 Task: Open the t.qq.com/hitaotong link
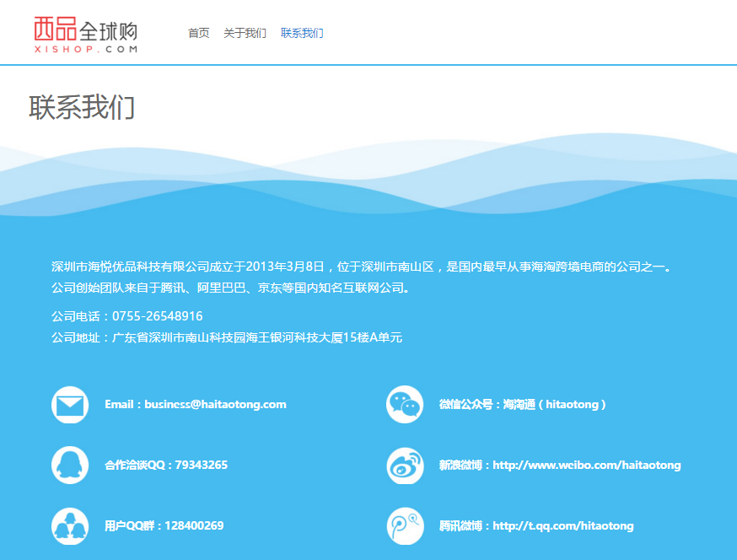[563, 525]
